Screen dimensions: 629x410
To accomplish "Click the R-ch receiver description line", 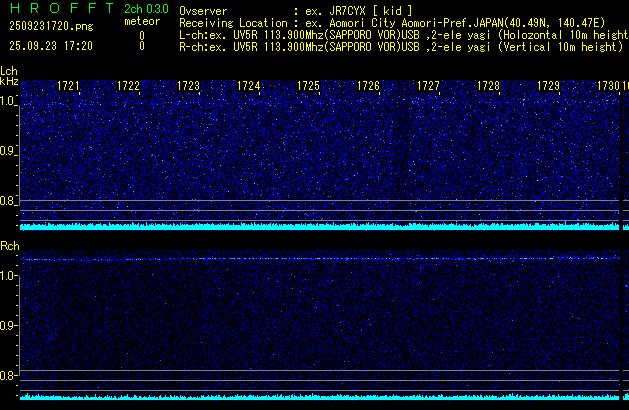I will click(402, 46).
